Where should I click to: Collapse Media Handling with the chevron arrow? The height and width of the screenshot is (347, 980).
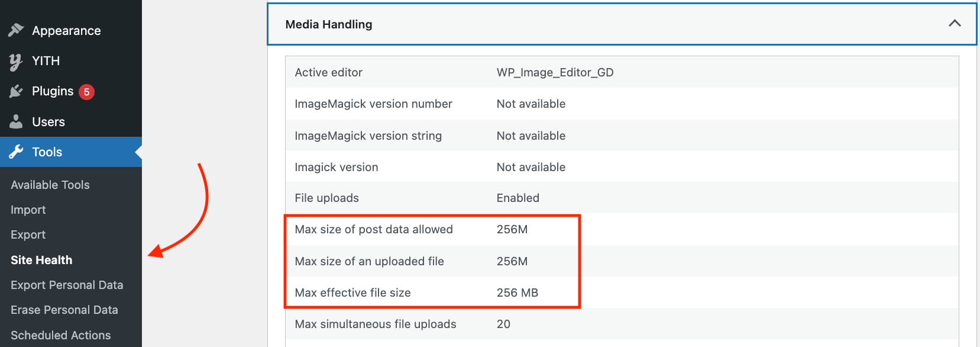tap(955, 24)
